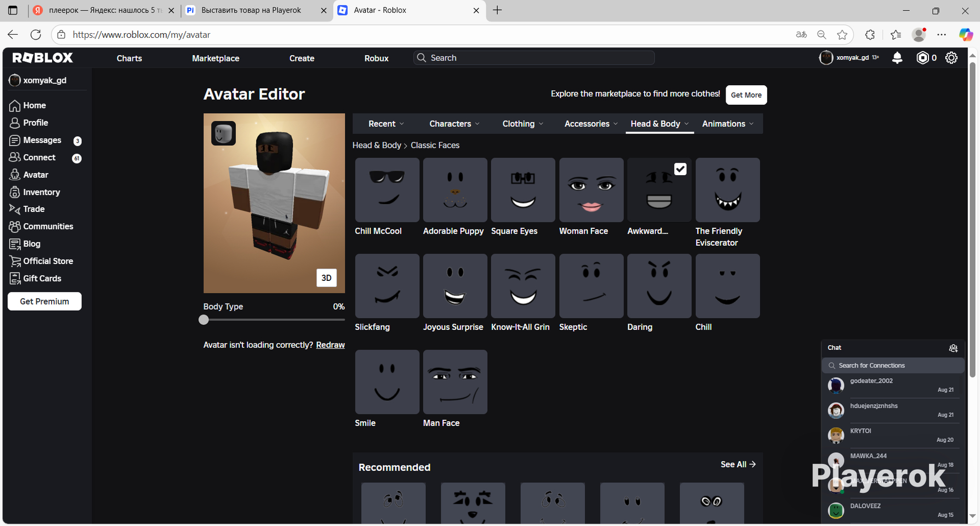
Task: Open the Charts menu item
Action: pyautogui.click(x=129, y=58)
